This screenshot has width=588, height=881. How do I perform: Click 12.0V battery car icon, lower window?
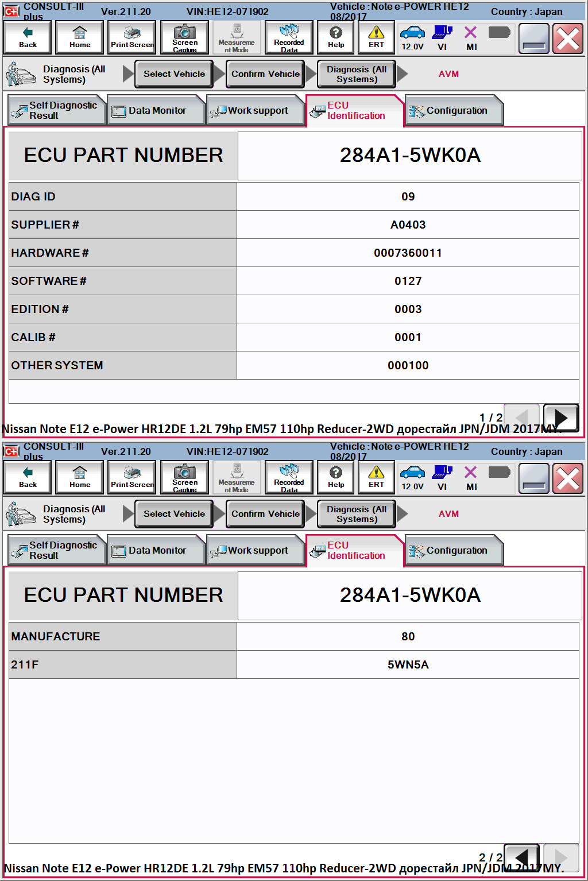(x=412, y=477)
